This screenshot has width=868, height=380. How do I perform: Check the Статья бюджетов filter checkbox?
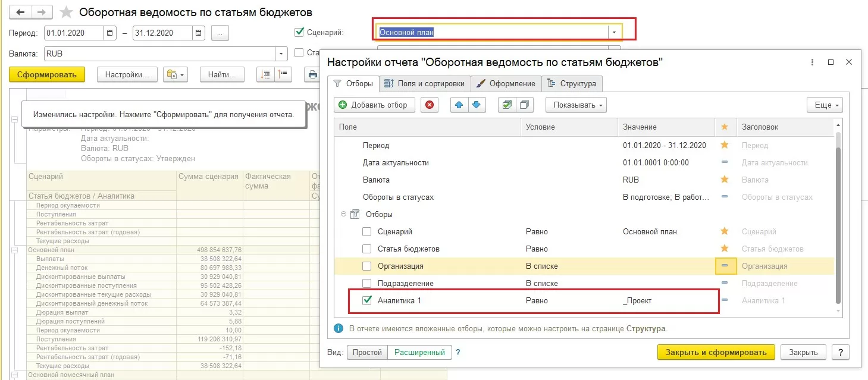(x=367, y=249)
